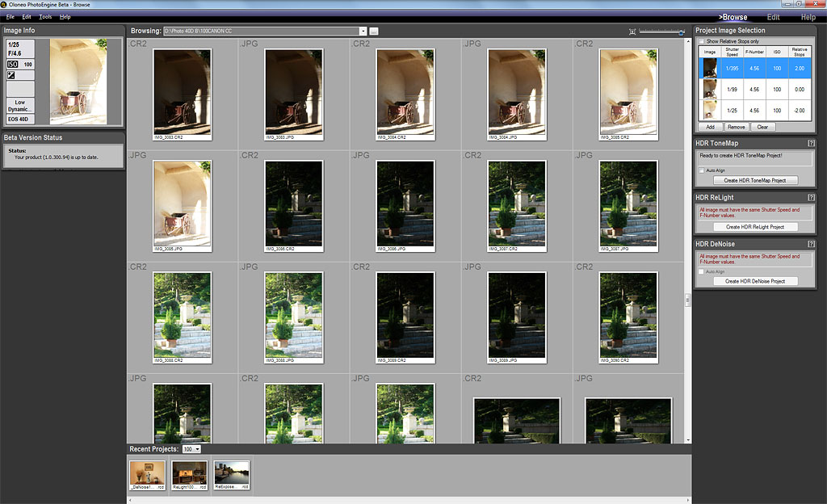Open the DeNoise recent project thumbnail
Image resolution: width=827 pixels, height=504 pixels.
pyautogui.click(x=148, y=474)
